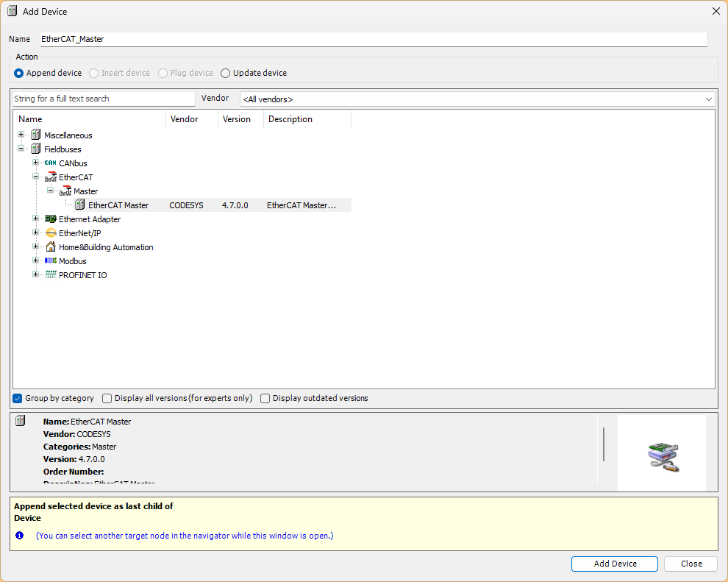Click the Close button

coord(690,564)
